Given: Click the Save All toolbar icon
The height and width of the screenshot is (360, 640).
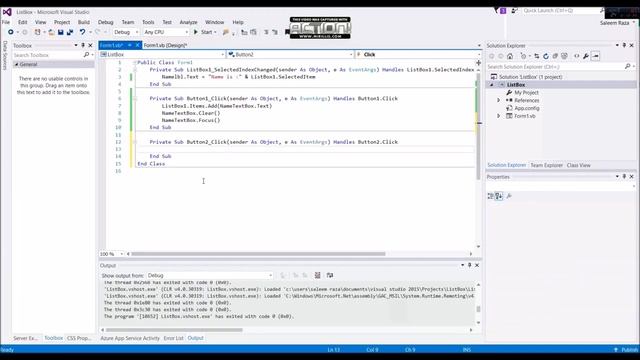Looking at the screenshot, I should tap(70, 32).
